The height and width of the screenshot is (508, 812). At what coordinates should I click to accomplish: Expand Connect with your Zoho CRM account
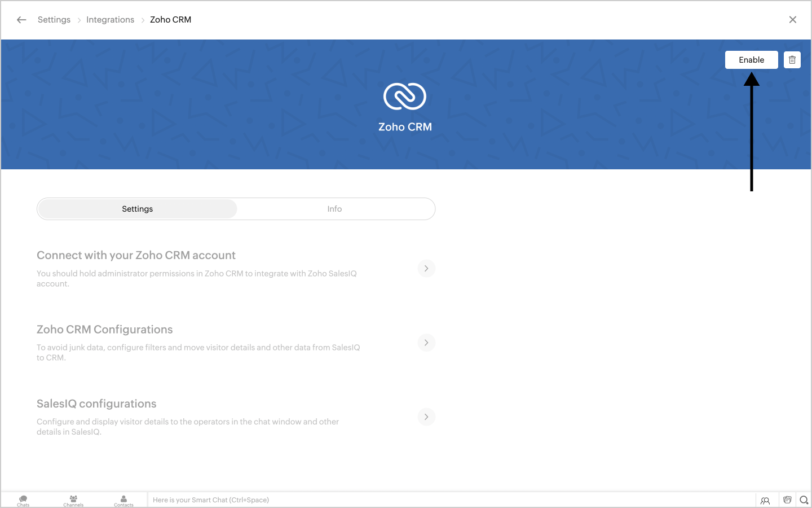pos(426,269)
